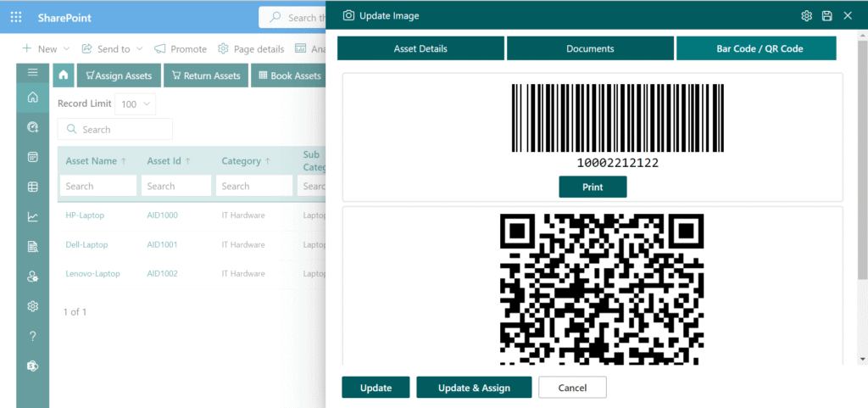The height and width of the screenshot is (408, 868).
Task: Click the main Search box above the table
Action: 115,129
